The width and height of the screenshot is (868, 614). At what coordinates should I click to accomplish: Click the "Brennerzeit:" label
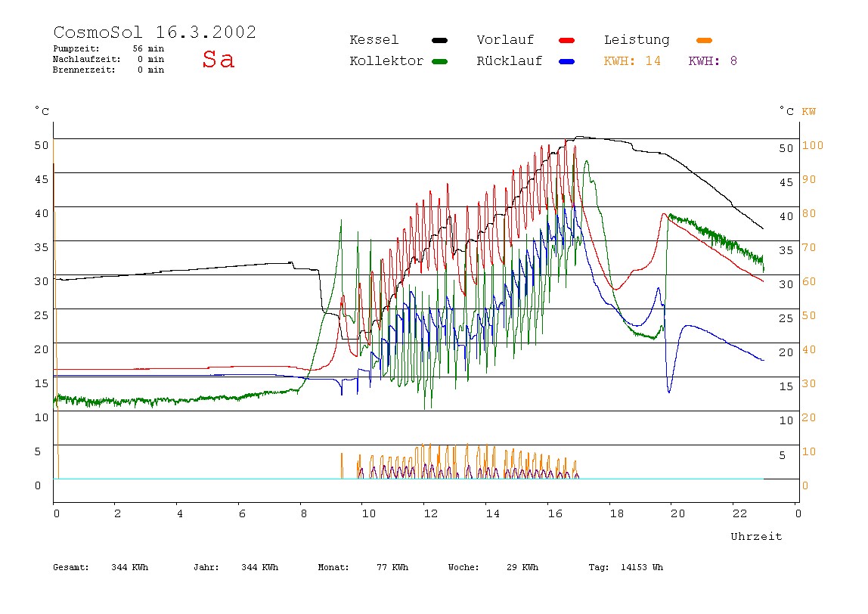tap(84, 70)
